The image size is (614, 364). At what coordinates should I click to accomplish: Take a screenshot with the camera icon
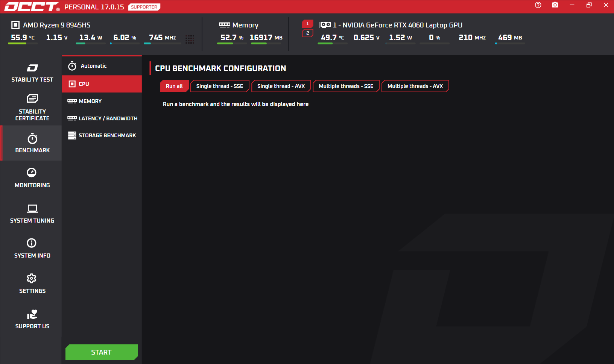555,5
